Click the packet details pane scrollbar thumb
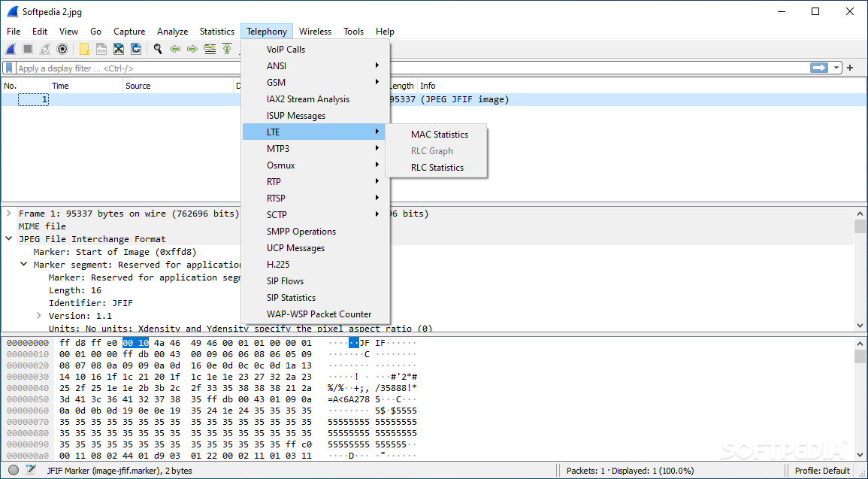Image resolution: width=868 pixels, height=479 pixels. (860, 226)
